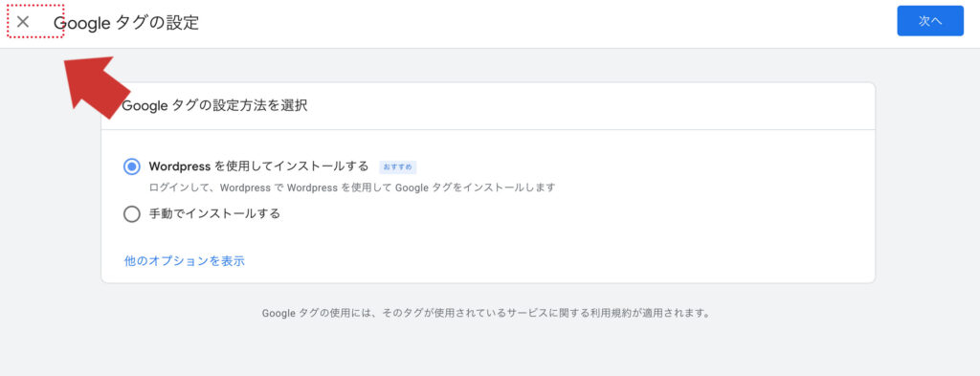Open the 他のオプションを表示 link
This screenshot has width=980, height=376.
pyautogui.click(x=185, y=261)
